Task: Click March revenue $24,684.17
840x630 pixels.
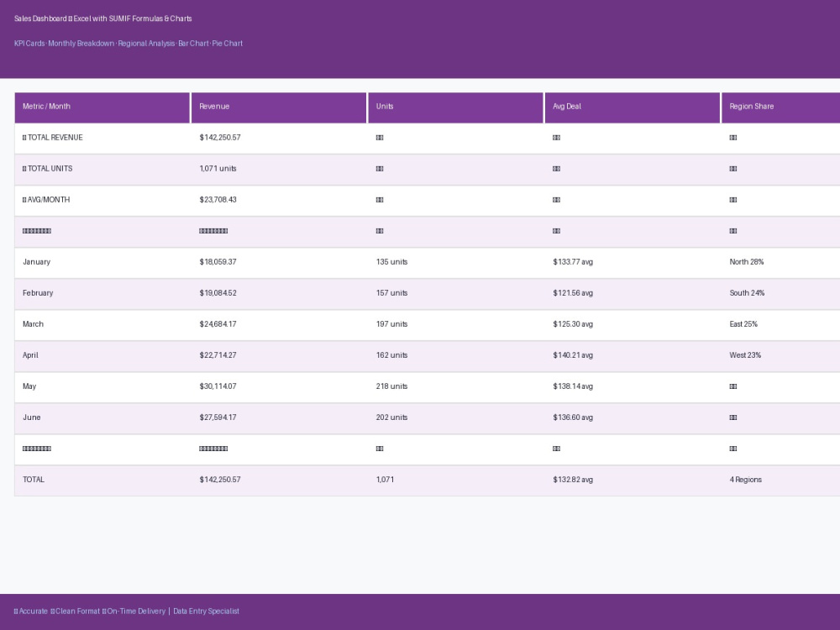Action: (279, 324)
